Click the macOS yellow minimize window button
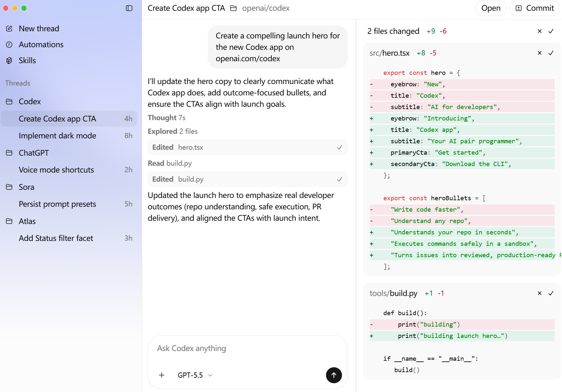The height and width of the screenshot is (392, 562). click(15, 8)
